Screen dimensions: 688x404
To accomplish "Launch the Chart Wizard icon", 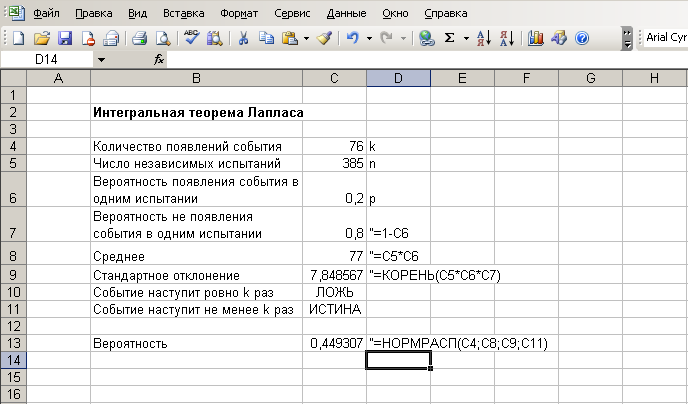I will (536, 38).
